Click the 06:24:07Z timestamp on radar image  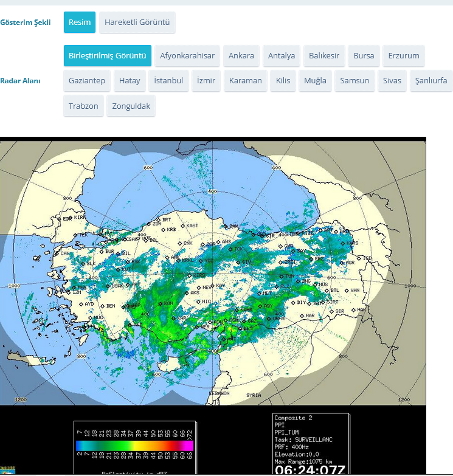310,470
